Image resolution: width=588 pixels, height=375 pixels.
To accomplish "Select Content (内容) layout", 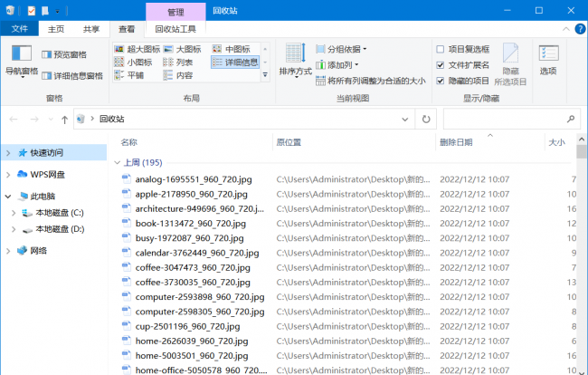I will [178, 75].
